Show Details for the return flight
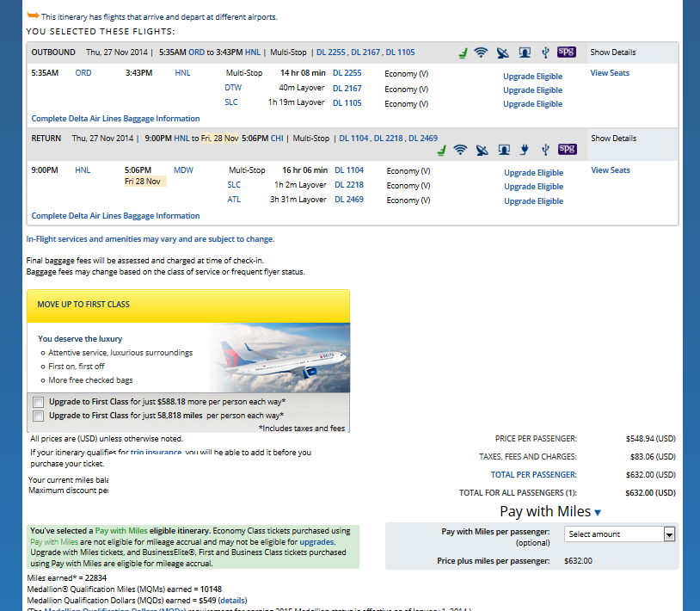This screenshot has height=611, width=700. [613, 138]
